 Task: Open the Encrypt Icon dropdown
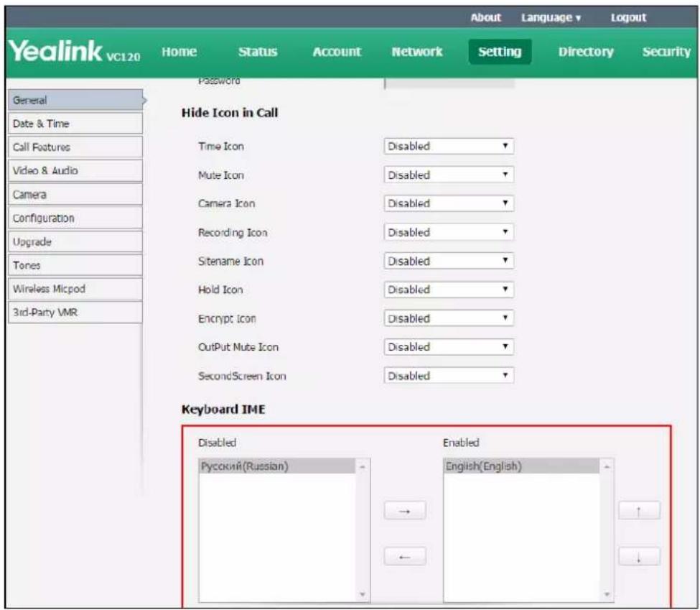(449, 318)
